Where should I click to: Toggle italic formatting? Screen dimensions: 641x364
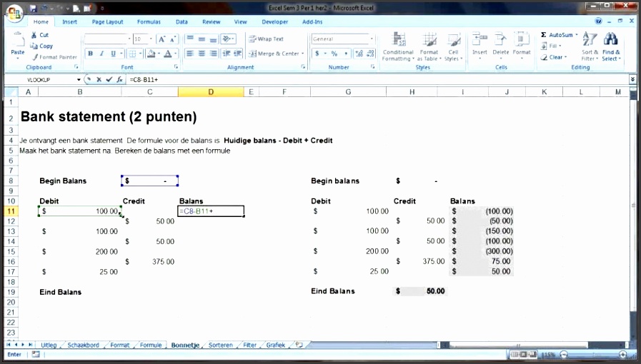tap(102, 54)
